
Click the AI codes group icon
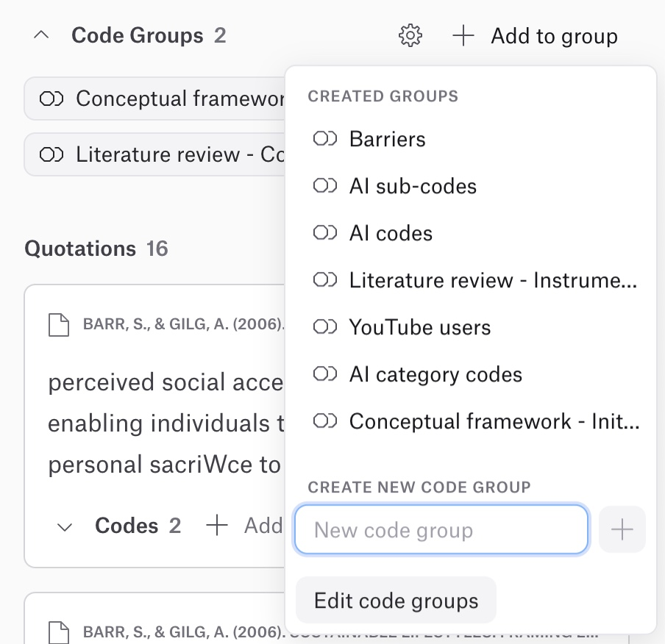[324, 233]
